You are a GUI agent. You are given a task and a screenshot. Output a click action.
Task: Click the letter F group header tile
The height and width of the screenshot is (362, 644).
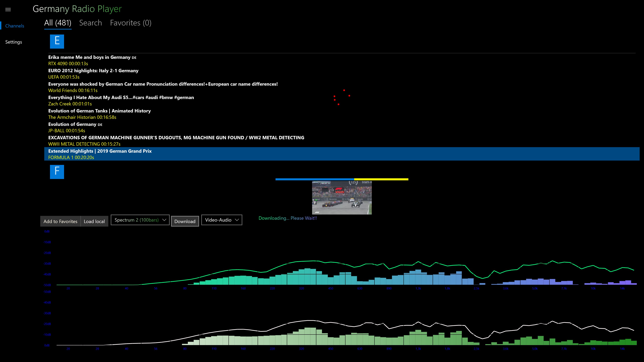tap(57, 172)
